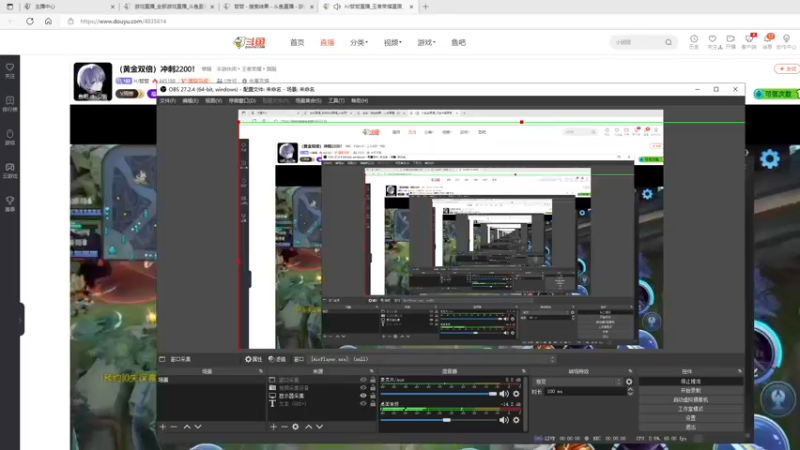
Task: Expand the 分类 menu on Douyu
Action: (359, 42)
